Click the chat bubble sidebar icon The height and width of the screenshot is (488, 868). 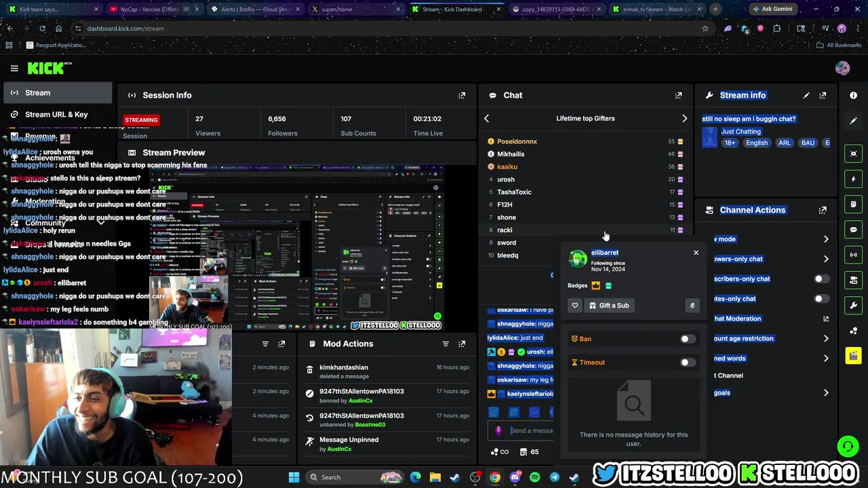853,230
